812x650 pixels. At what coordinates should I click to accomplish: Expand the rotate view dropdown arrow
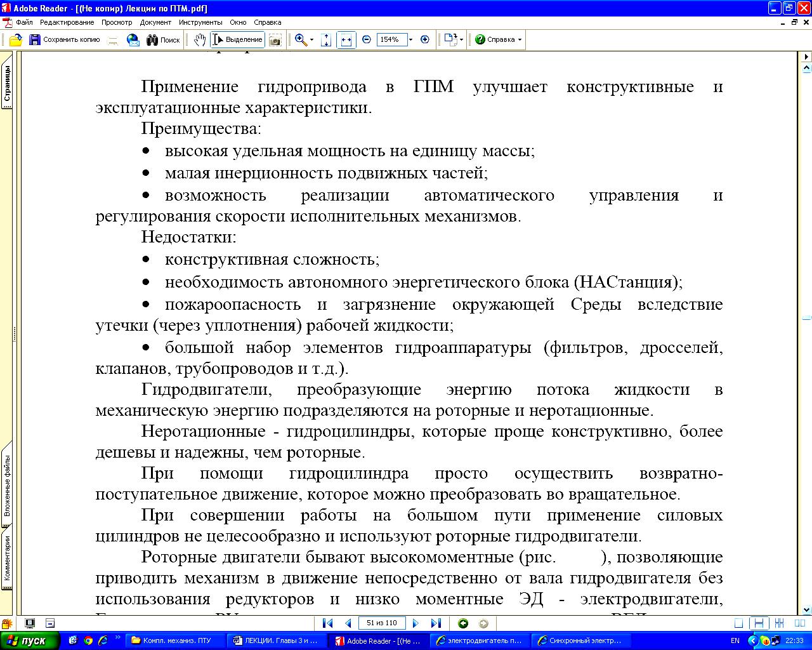(x=462, y=39)
